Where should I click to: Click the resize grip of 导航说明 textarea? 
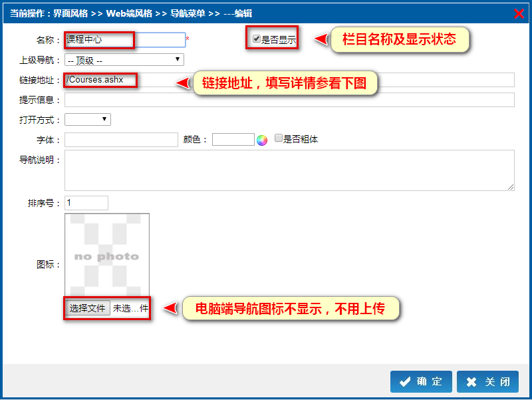511,187
